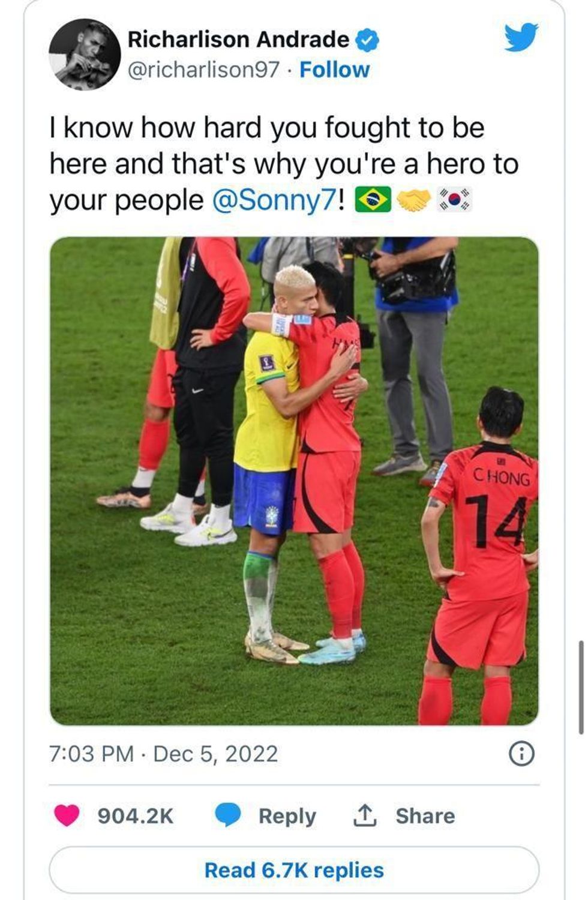Image resolution: width=588 pixels, height=900 pixels.
Task: Open the Richarlison Andrade display name
Action: (238, 40)
